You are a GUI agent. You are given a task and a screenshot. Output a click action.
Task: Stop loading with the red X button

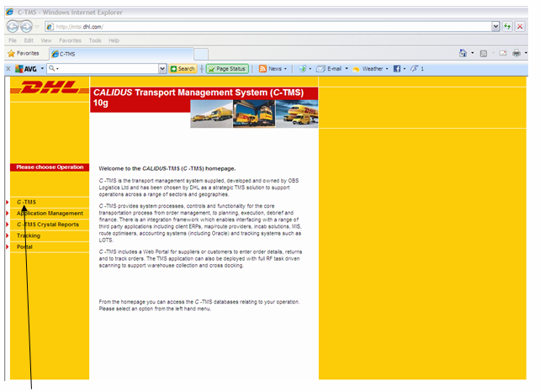click(520, 27)
